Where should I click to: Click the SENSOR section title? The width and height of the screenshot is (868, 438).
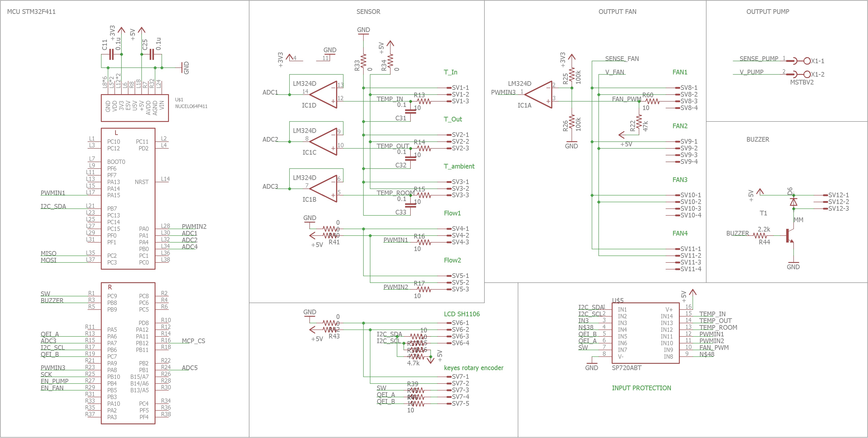click(368, 11)
